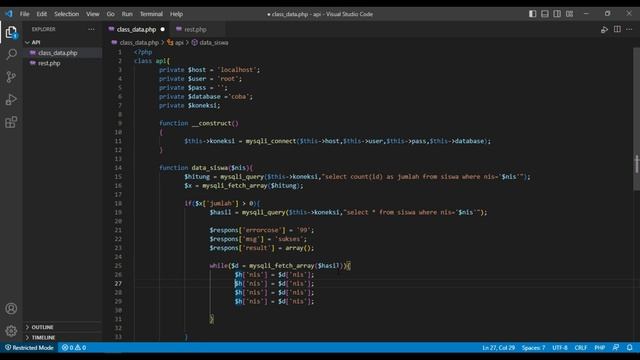Open the Extensions view icon
The height and width of the screenshot is (360, 640).
11,122
